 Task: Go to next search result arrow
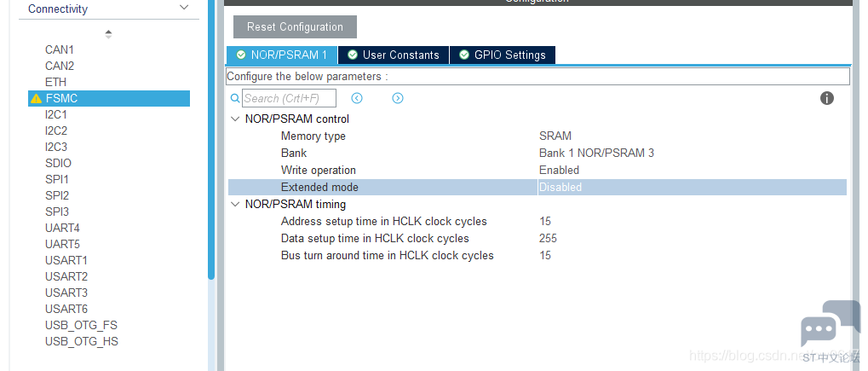point(398,98)
